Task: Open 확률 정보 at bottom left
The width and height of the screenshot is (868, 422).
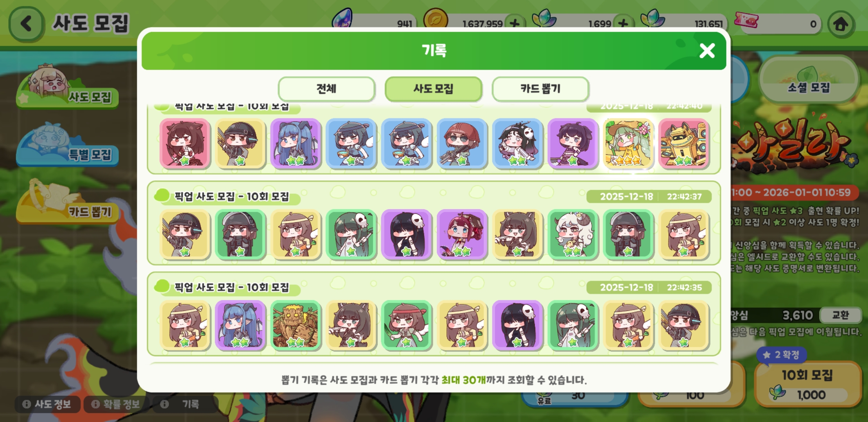Action: pos(116,404)
